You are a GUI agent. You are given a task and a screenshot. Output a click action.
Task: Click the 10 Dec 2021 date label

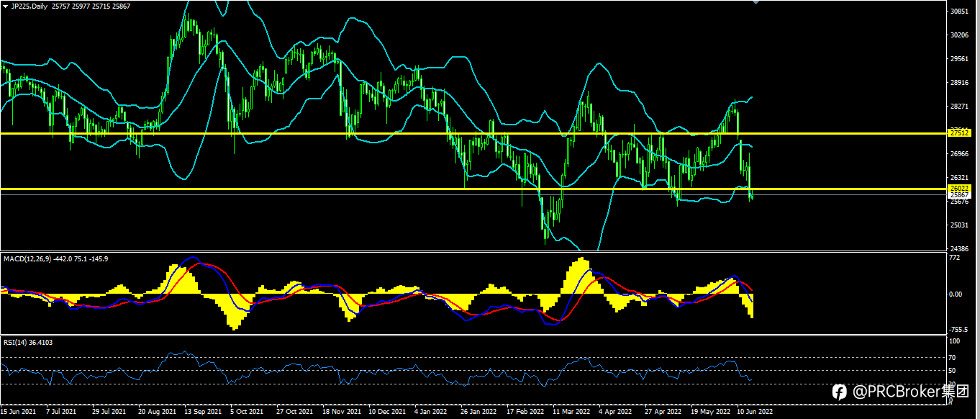pos(387,413)
